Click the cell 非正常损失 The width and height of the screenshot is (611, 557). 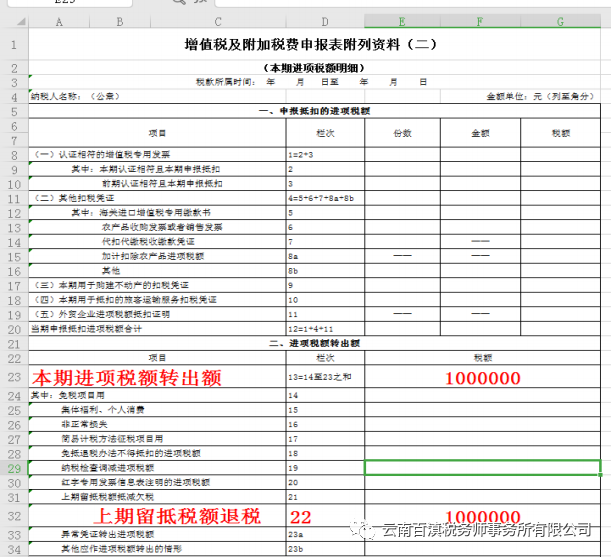tap(157, 424)
